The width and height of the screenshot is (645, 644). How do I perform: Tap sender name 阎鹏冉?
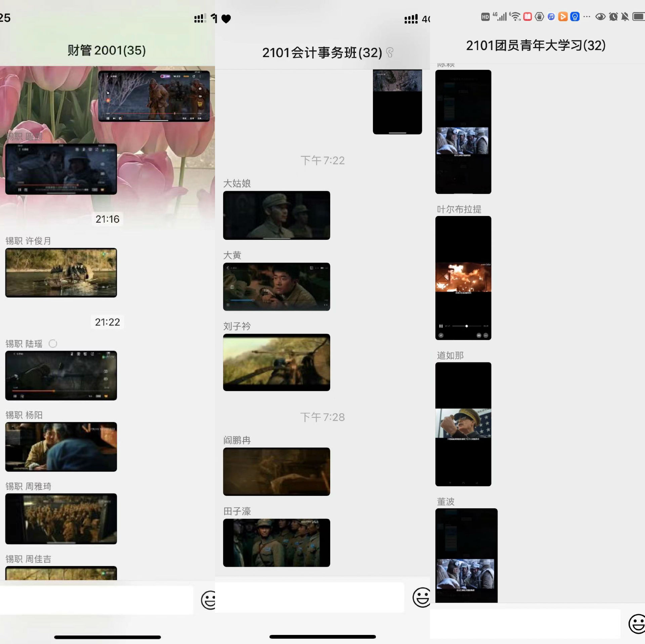tap(237, 440)
